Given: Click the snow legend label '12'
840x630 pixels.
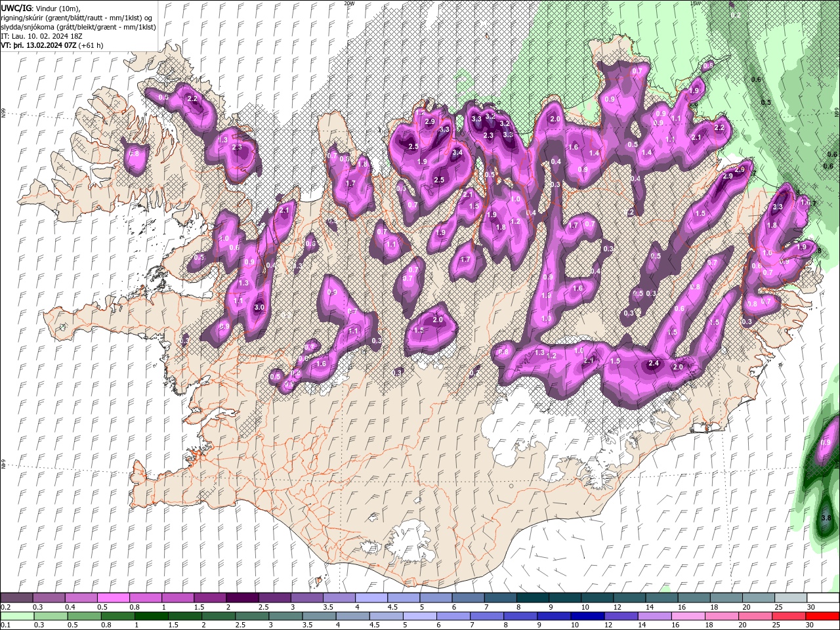Looking at the screenshot, I should tap(617, 607).
